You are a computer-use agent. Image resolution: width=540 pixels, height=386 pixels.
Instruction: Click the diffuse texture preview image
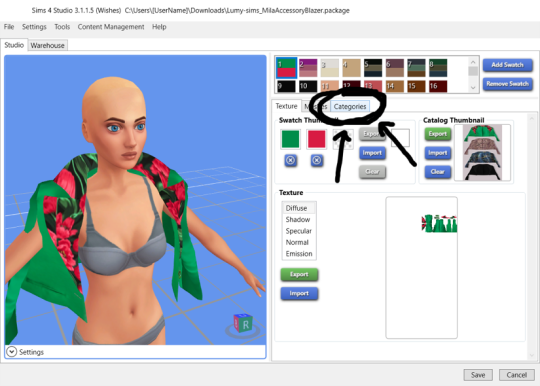tap(422, 268)
